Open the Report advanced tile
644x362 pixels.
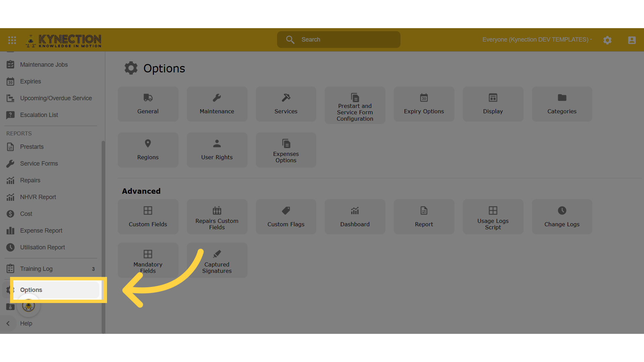pyautogui.click(x=424, y=217)
